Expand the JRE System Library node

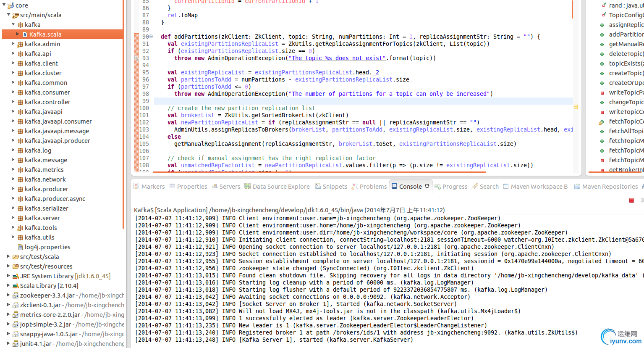[8, 276]
